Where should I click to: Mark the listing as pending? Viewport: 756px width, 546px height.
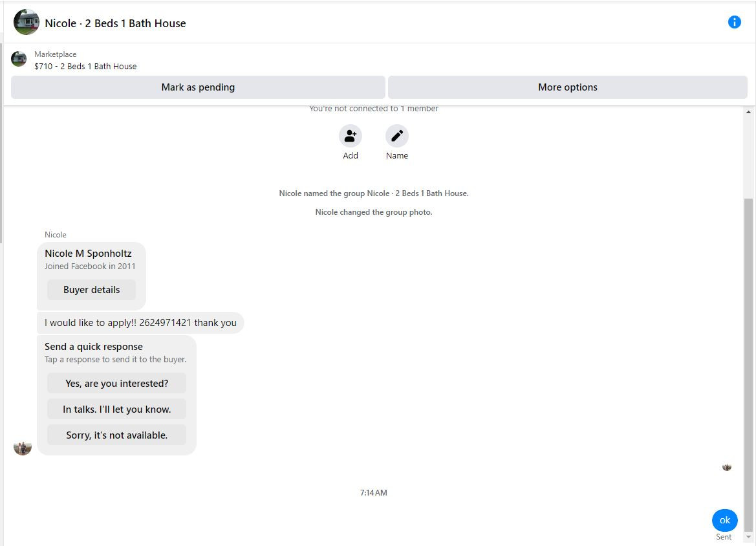[198, 87]
